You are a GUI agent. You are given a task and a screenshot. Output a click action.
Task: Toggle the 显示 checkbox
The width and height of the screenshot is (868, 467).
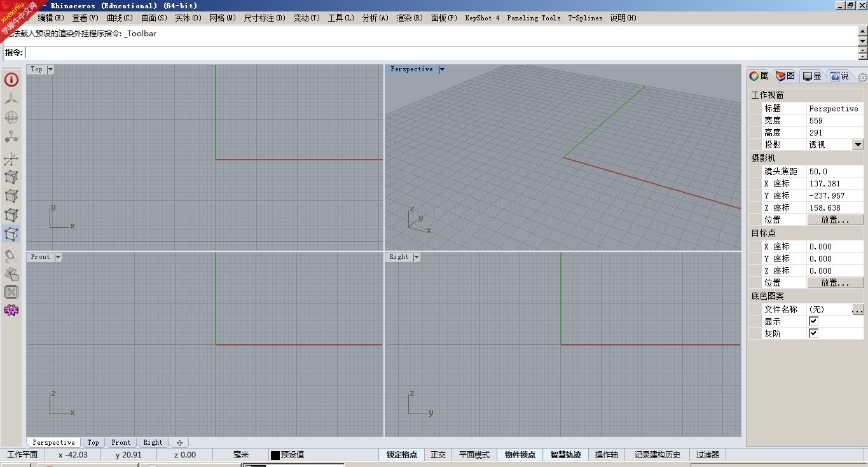813,321
